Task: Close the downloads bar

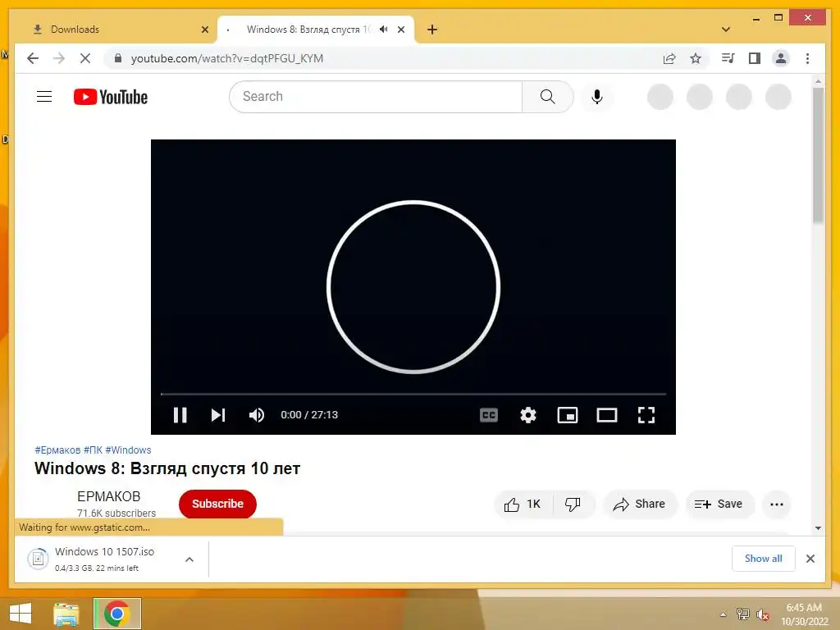Action: tap(810, 559)
